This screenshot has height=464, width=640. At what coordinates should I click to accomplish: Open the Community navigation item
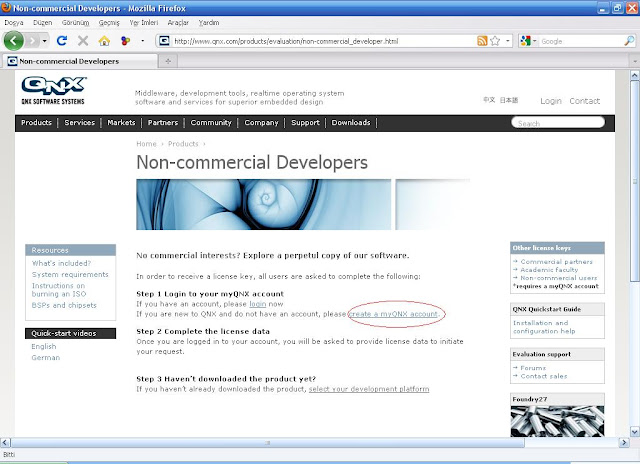211,122
